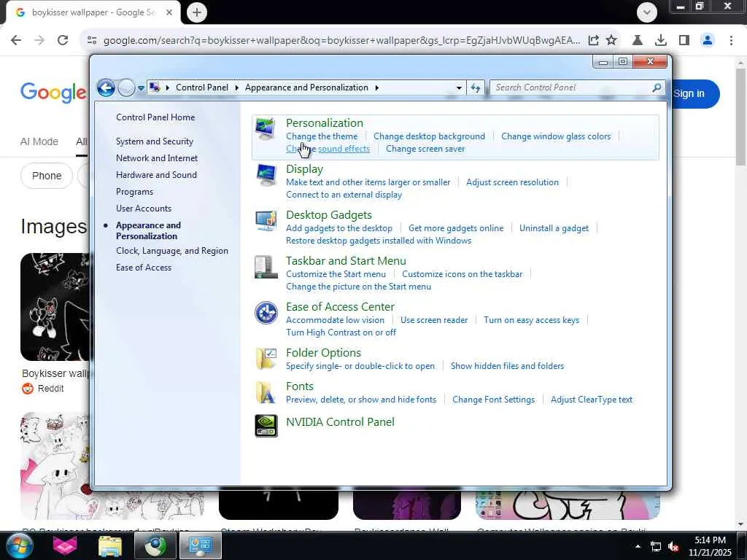Click Use screen reader link
Image resolution: width=747 pixels, height=560 pixels.
[433, 320]
